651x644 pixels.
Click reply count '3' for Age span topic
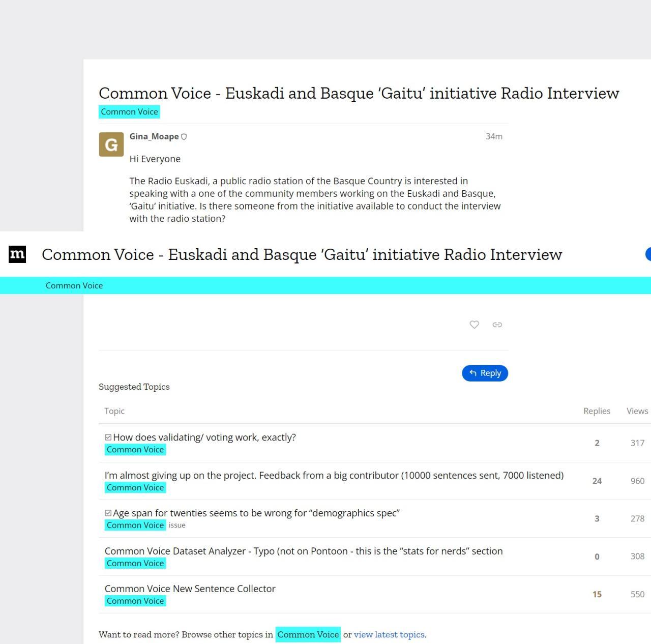coord(597,519)
